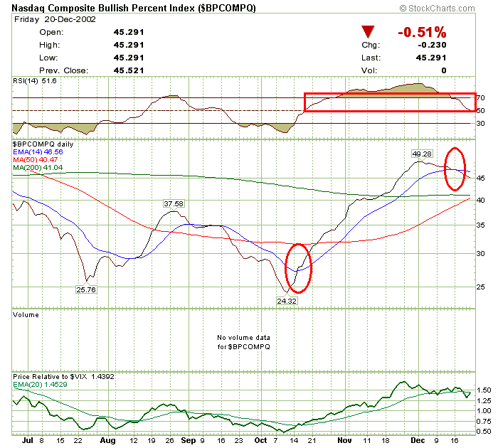Select the date Friday 20-Dec-2002
This screenshot has height=448, width=498.
coord(55,19)
